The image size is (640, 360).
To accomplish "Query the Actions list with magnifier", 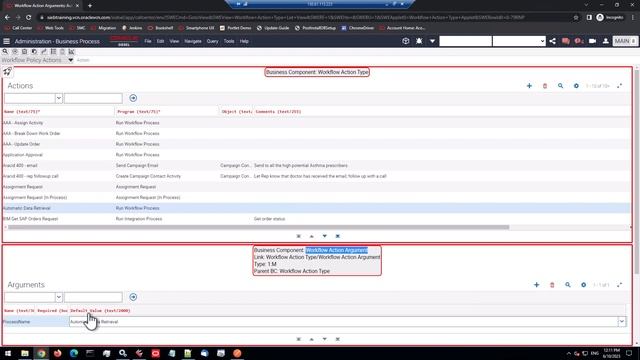I will pos(560,86).
